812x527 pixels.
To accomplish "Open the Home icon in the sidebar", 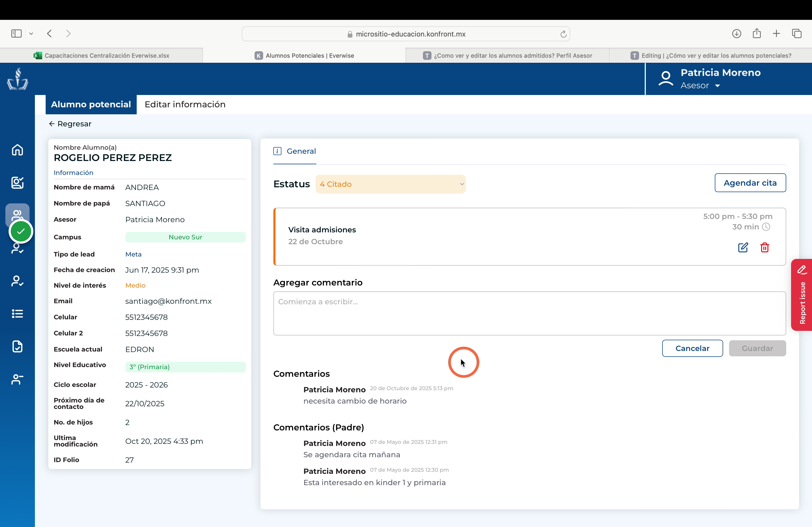I will [x=17, y=150].
